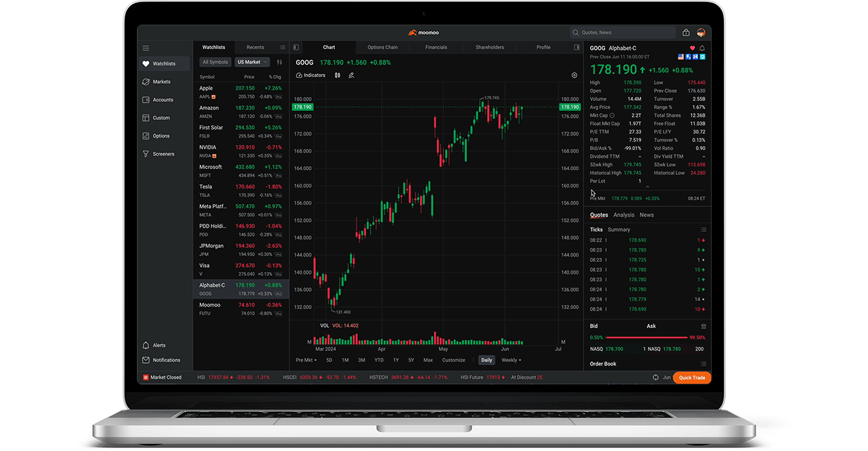868x451 pixels.
Task: Open the Analysis tab
Action: coord(623,215)
